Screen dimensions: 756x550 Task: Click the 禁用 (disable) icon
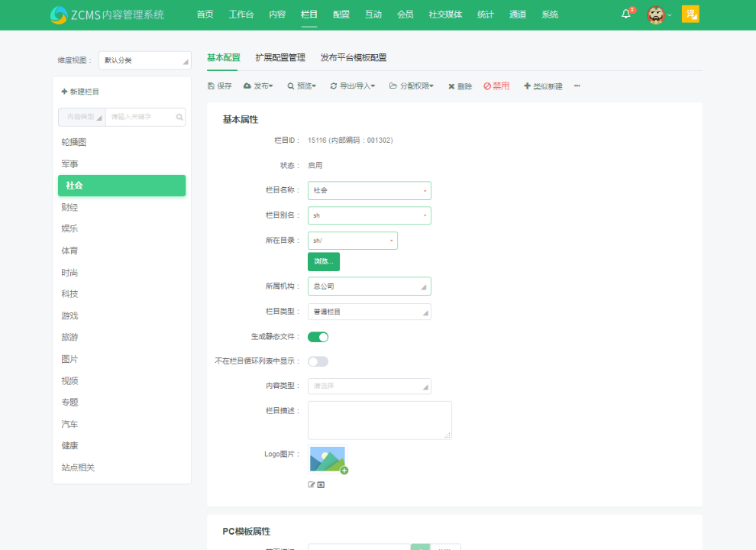coord(496,86)
